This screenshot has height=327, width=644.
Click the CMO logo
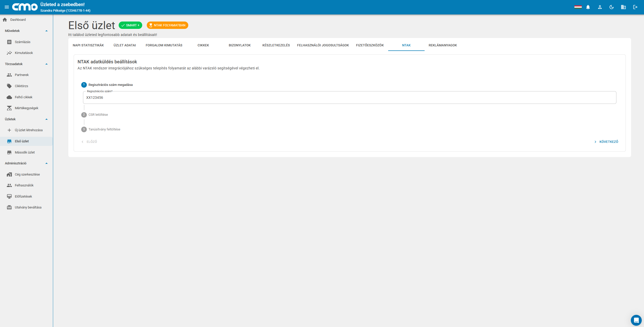click(x=25, y=7)
